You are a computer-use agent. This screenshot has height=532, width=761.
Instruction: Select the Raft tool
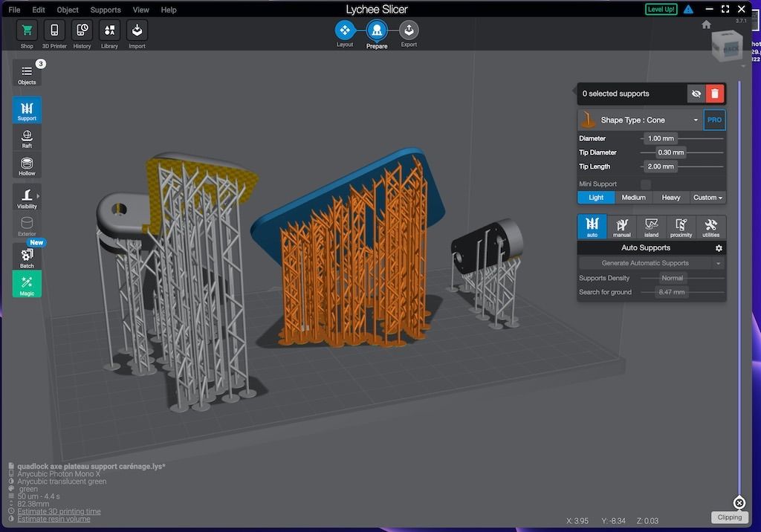click(27, 138)
